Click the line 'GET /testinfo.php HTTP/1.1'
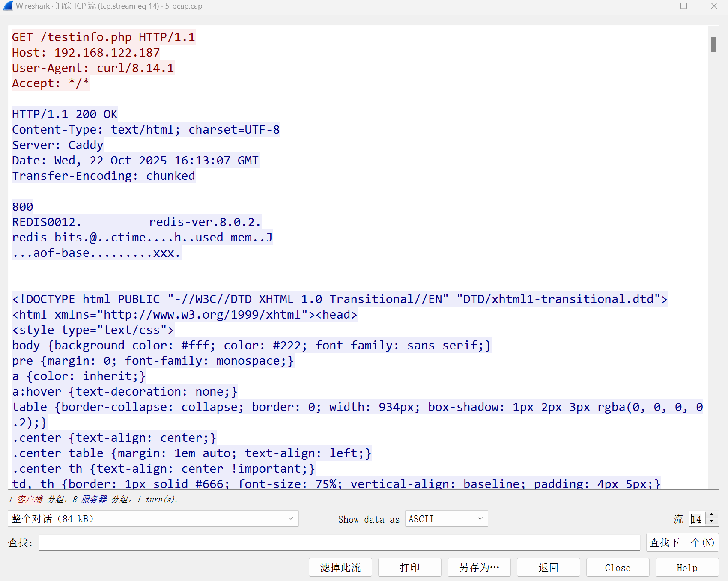 pos(104,37)
